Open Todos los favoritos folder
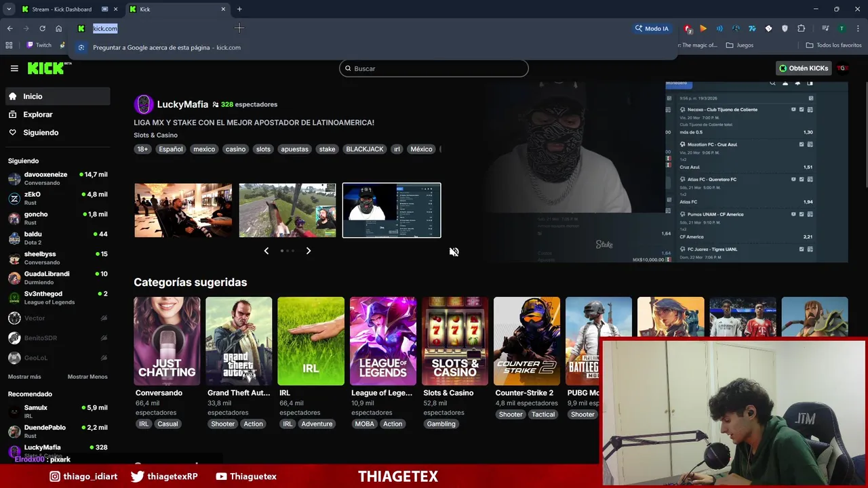868x488 pixels. pos(833,45)
